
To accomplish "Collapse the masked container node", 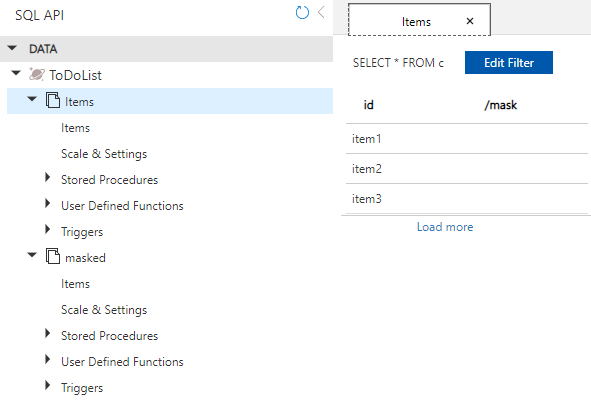I will [32, 255].
